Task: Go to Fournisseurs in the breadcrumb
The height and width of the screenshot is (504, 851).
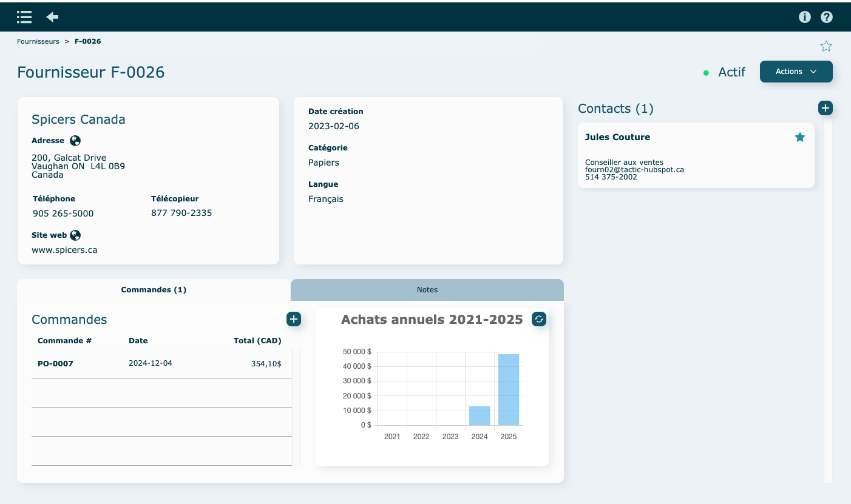Action: [38, 41]
